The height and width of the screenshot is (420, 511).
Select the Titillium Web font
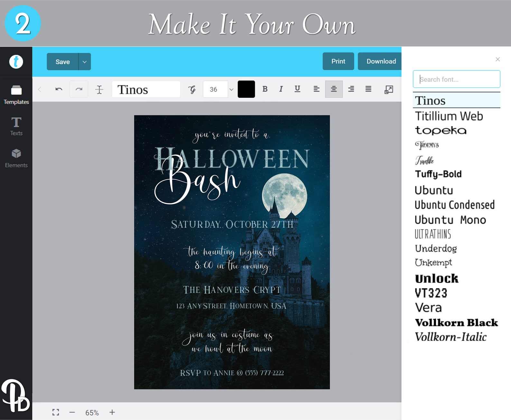click(449, 116)
